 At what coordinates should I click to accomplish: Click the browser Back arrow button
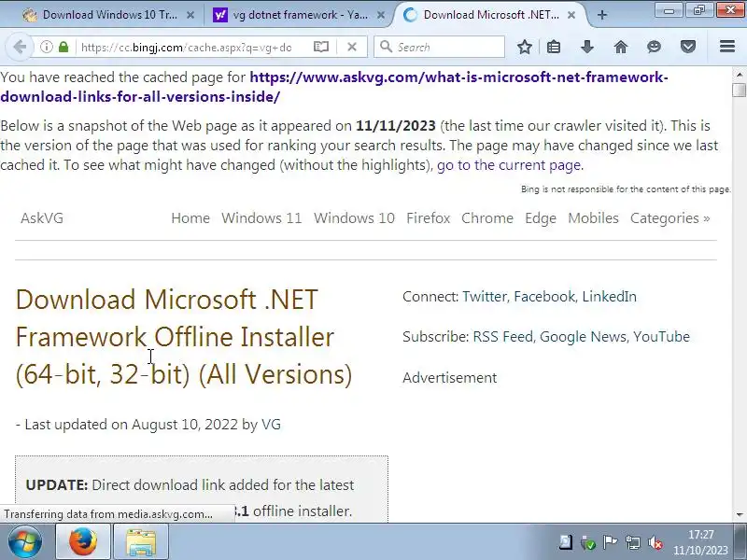pos(20,47)
